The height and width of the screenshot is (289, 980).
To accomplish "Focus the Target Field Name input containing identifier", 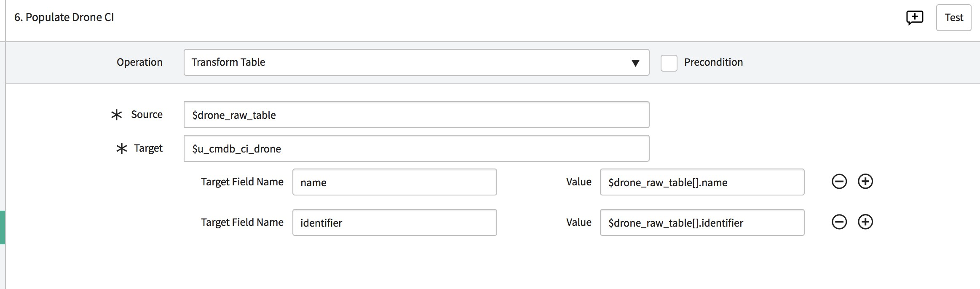I will pos(394,222).
